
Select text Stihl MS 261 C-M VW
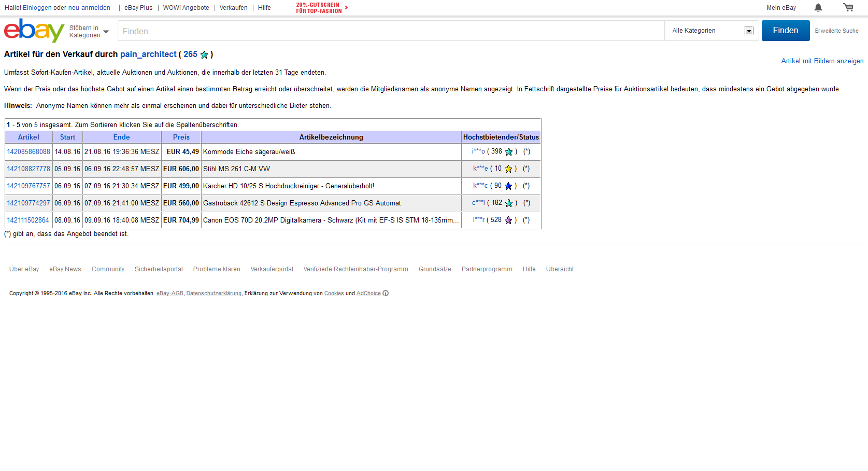tap(236, 169)
